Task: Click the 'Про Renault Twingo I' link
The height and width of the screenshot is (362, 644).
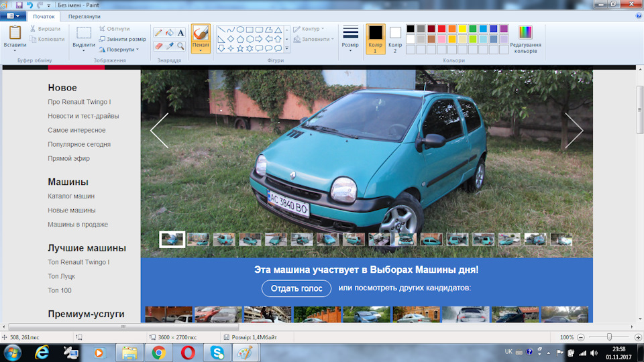Action: coord(79,102)
